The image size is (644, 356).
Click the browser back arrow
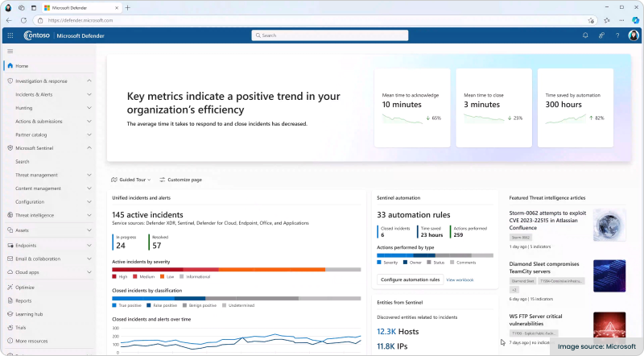[9, 20]
